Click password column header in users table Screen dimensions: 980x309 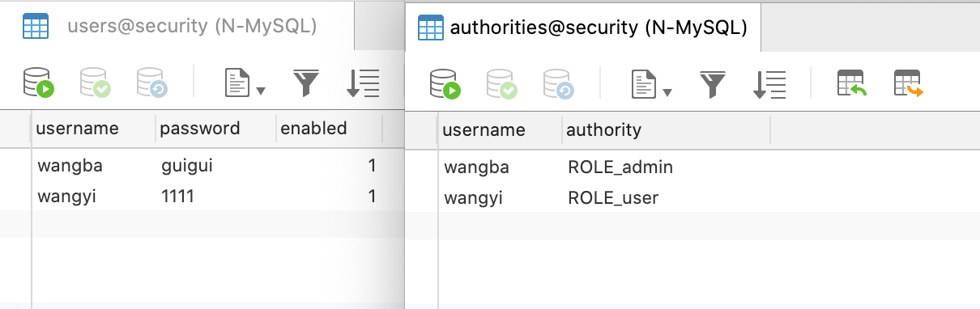215,128
